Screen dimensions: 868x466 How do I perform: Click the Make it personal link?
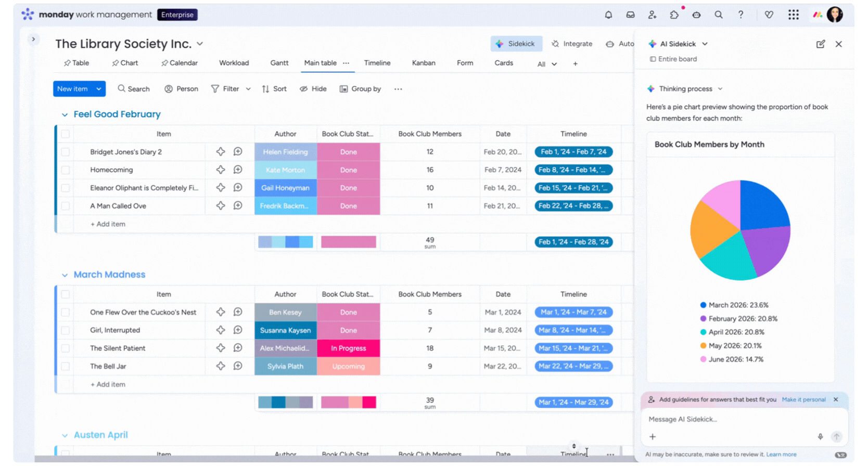[803, 399]
